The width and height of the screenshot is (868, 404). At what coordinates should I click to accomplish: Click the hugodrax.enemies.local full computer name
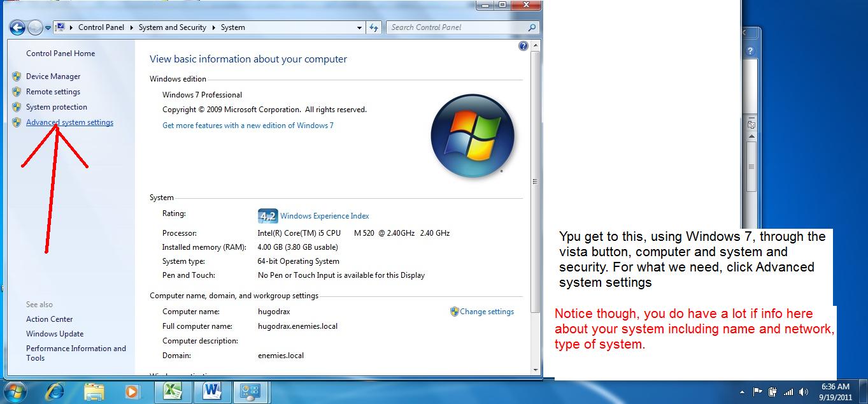[297, 326]
